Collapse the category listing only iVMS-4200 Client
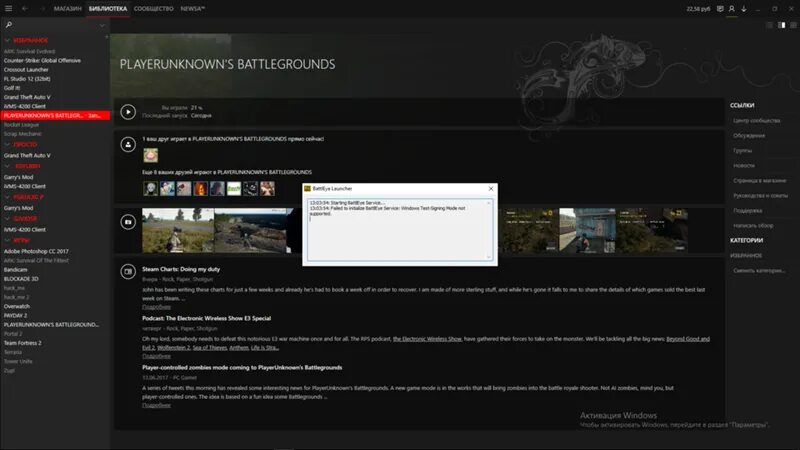The image size is (800, 450). pyautogui.click(x=7, y=219)
